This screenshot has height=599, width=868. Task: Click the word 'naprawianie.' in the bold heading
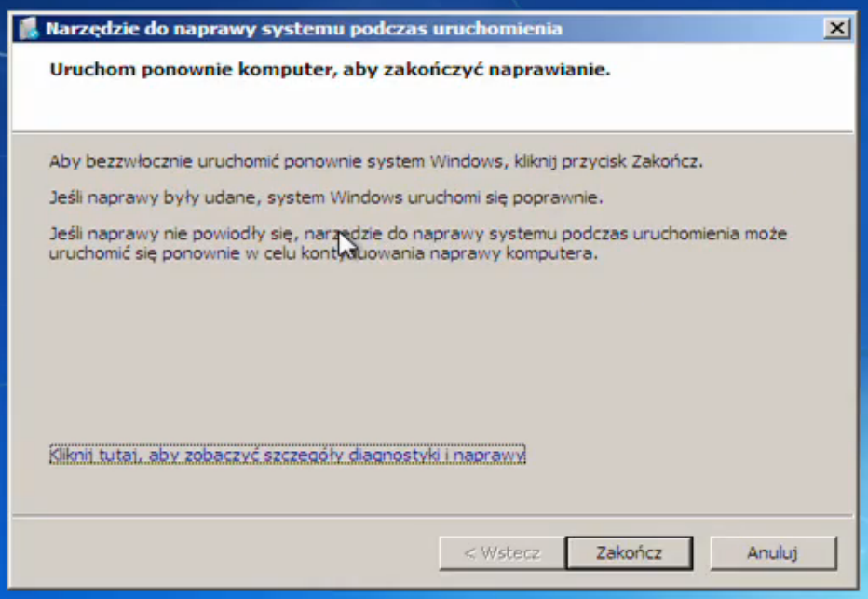pyautogui.click(x=549, y=70)
